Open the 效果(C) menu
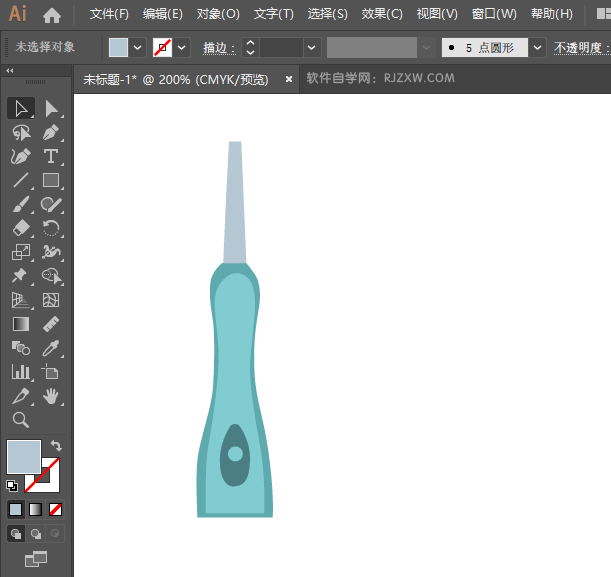This screenshot has width=611, height=577. point(382,14)
